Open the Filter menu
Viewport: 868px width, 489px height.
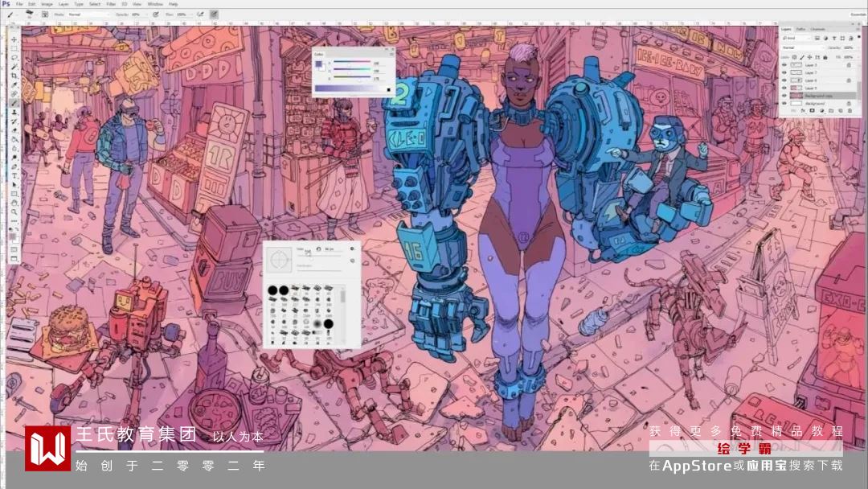[x=111, y=4]
